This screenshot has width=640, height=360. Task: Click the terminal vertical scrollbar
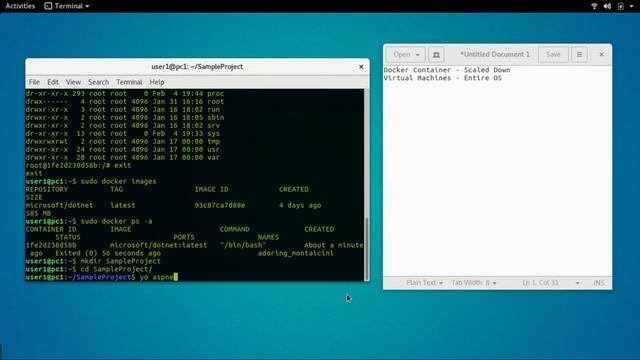pos(367,249)
